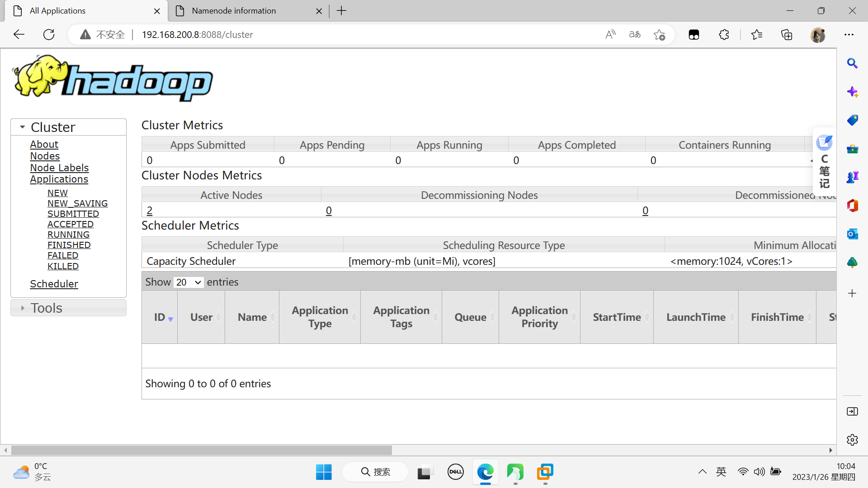Expand the Tools menu section

[46, 308]
